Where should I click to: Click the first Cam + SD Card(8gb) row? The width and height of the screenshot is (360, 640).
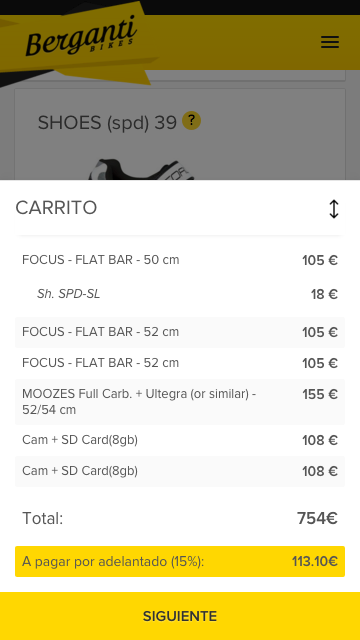coord(180,440)
